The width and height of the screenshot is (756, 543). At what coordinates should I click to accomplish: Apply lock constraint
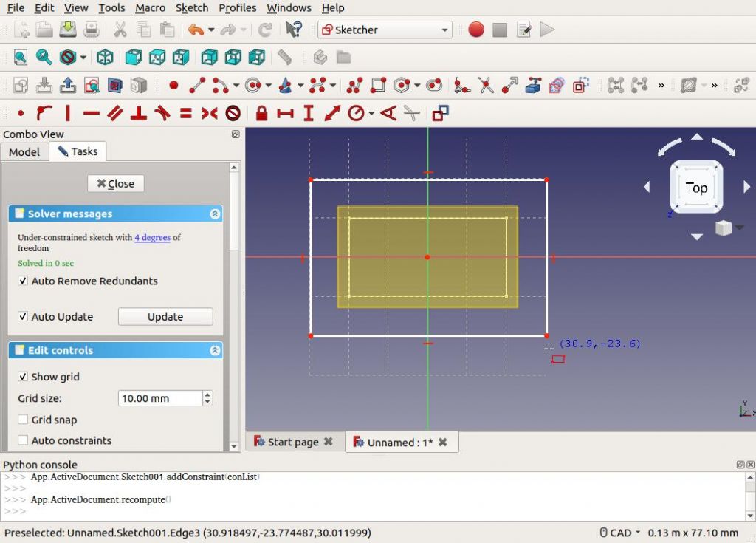261,114
